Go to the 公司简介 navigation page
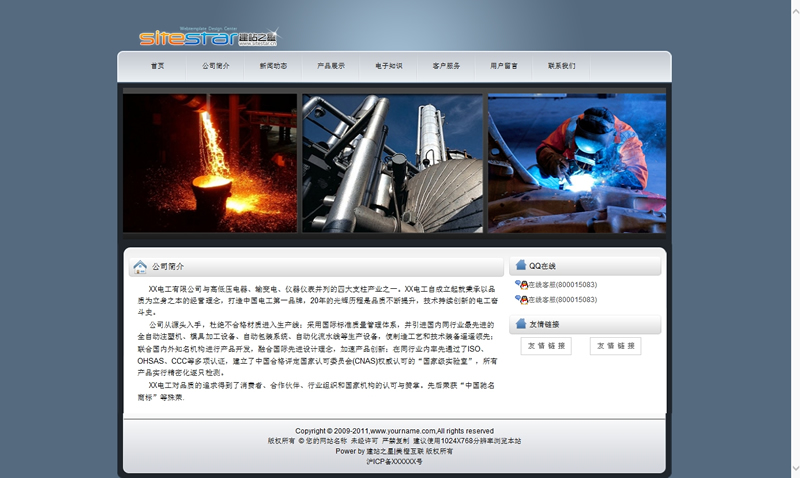Image resolution: width=800 pixels, height=478 pixels. coord(215,66)
